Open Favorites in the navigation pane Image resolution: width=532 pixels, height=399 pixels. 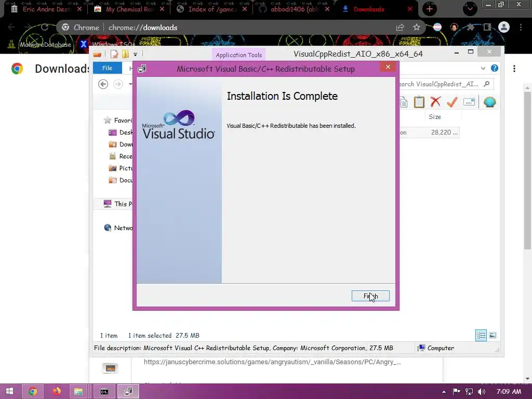tap(118, 120)
